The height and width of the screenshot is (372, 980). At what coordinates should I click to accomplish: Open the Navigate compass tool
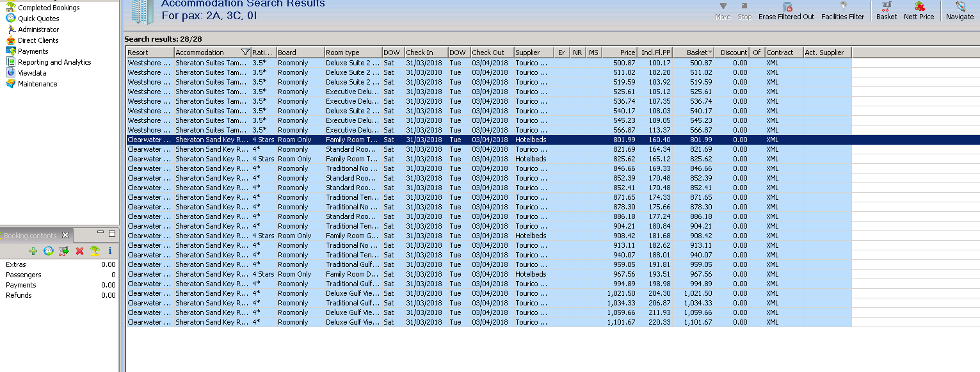coord(960,11)
